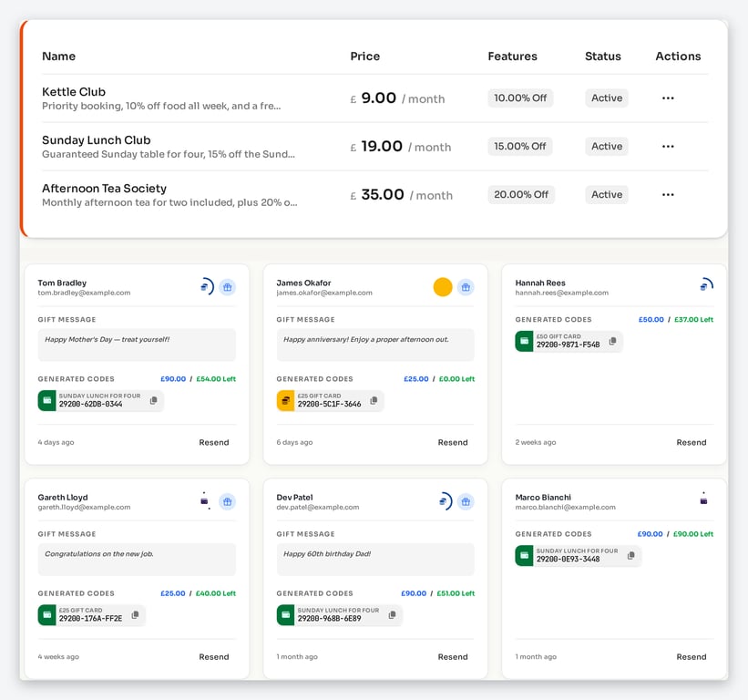Screen dimensions: 748x700
Task: Click the £9.00 / month price
Action: click(397, 98)
